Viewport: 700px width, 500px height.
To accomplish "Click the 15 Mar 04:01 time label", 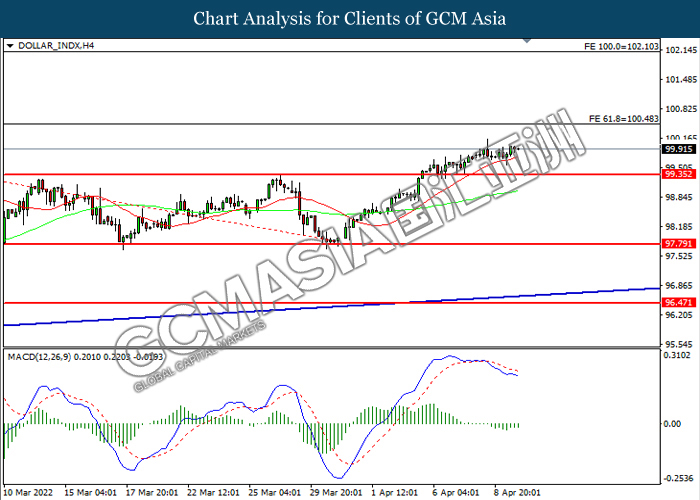I will click(90, 493).
